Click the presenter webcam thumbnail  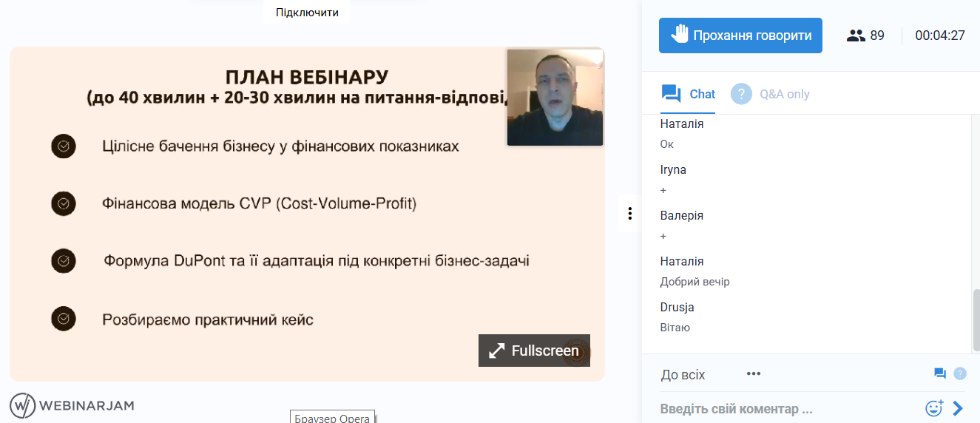555,98
